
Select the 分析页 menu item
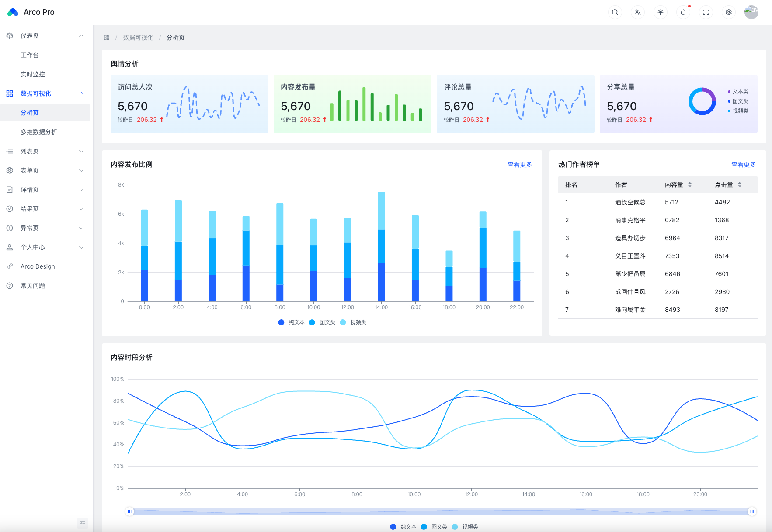click(45, 113)
